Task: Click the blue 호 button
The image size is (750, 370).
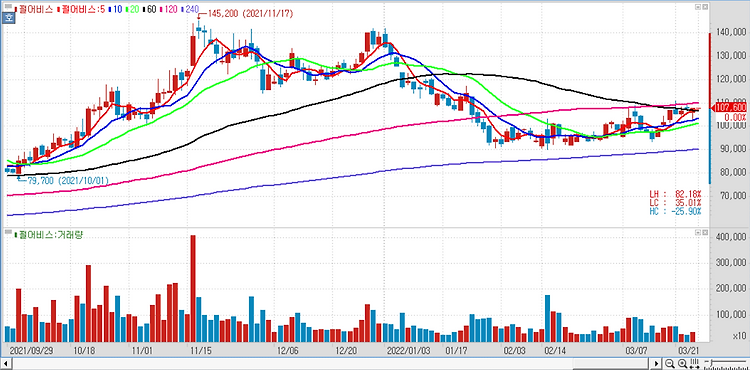Action: point(8,18)
